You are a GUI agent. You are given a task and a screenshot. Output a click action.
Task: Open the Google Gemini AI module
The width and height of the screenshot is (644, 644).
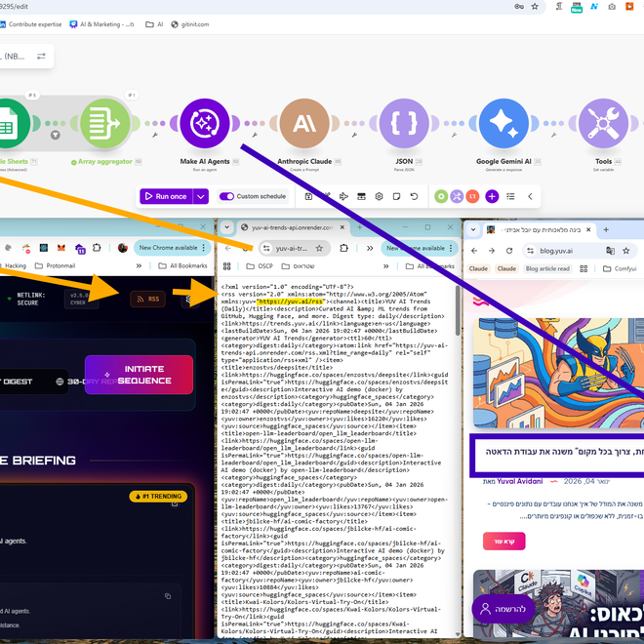[x=503, y=124]
